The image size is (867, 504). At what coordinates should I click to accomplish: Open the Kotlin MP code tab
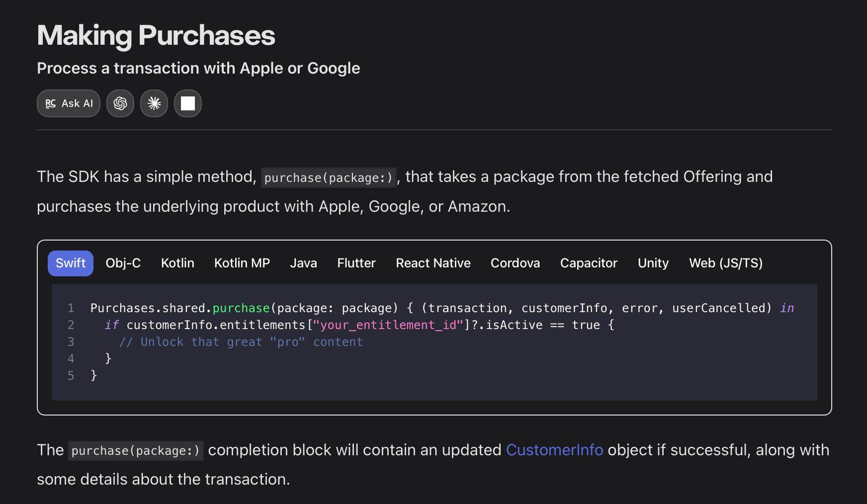(242, 263)
